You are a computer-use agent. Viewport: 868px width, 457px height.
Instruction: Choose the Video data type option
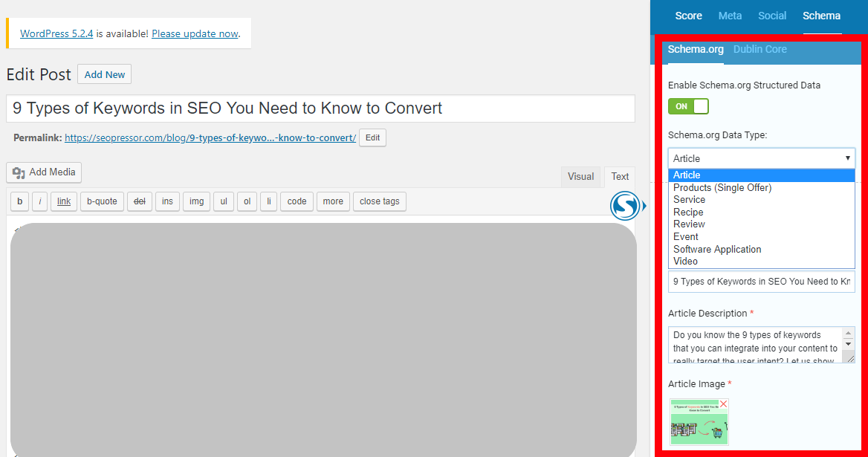click(761, 261)
